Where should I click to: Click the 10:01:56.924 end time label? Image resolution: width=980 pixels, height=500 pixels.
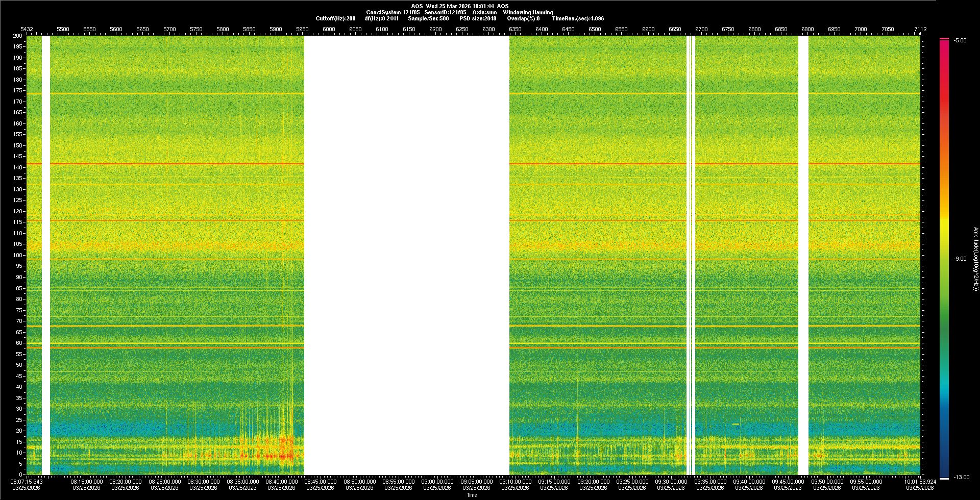pos(920,482)
